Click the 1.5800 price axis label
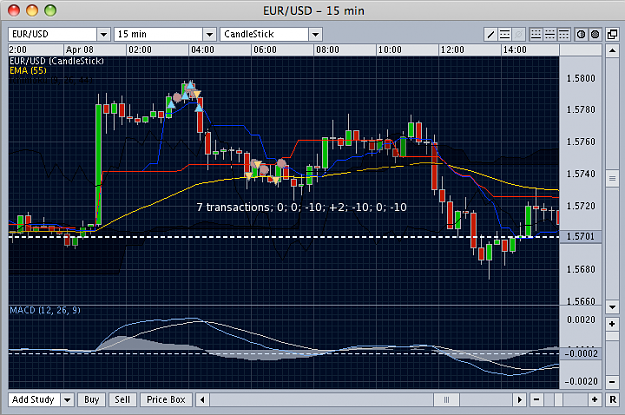This screenshot has width=625, height=415. click(581, 78)
